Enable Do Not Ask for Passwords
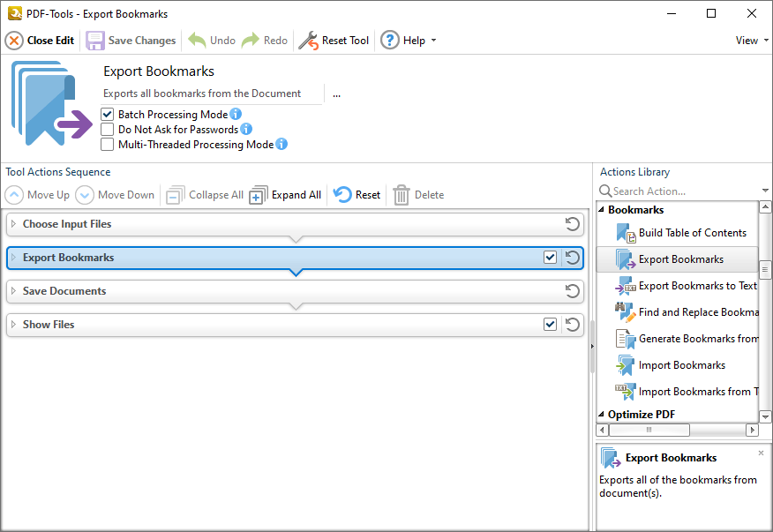 [x=107, y=129]
